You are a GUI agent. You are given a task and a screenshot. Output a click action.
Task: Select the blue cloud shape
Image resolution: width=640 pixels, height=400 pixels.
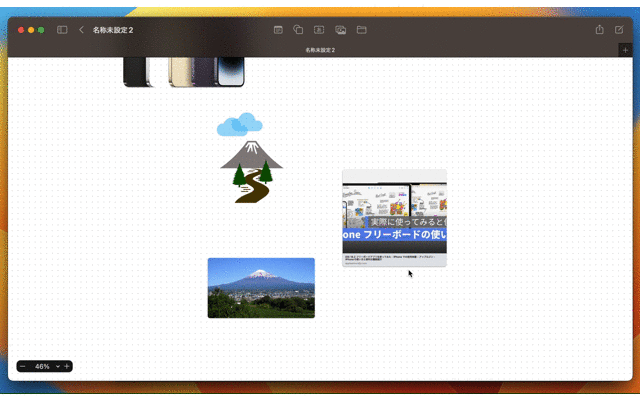(240, 124)
